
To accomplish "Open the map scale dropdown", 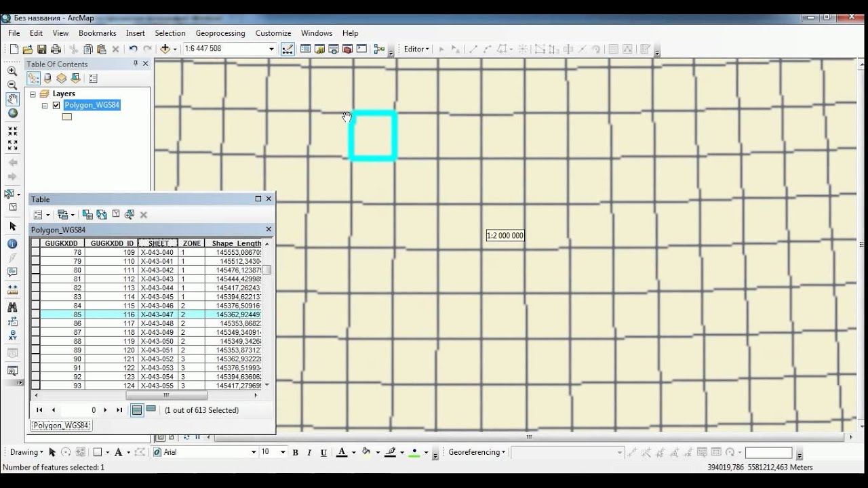I will [x=271, y=49].
